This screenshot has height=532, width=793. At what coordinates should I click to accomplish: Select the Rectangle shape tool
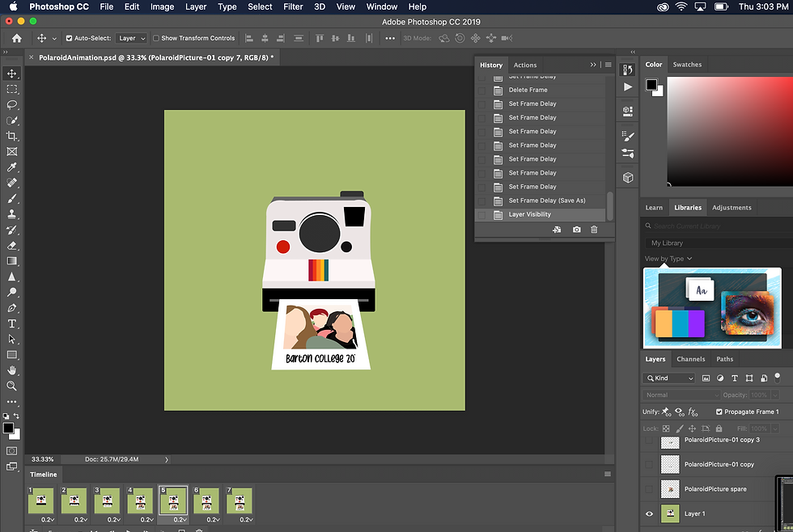pos(11,355)
